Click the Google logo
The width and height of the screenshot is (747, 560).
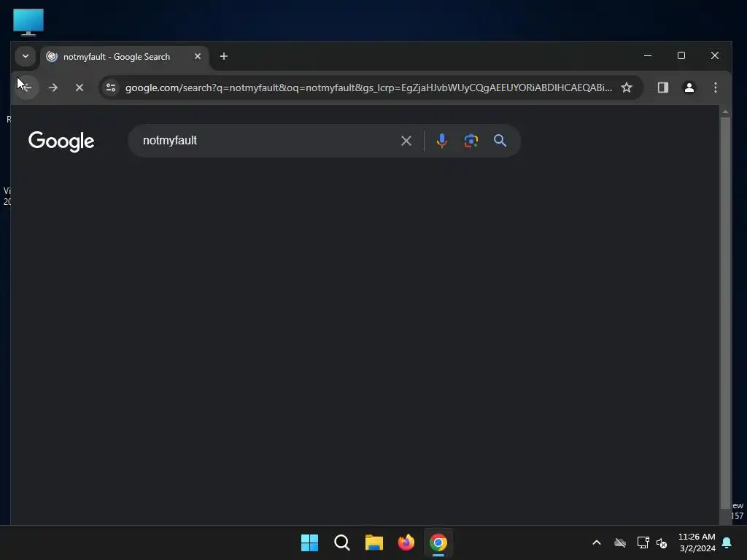pos(61,141)
